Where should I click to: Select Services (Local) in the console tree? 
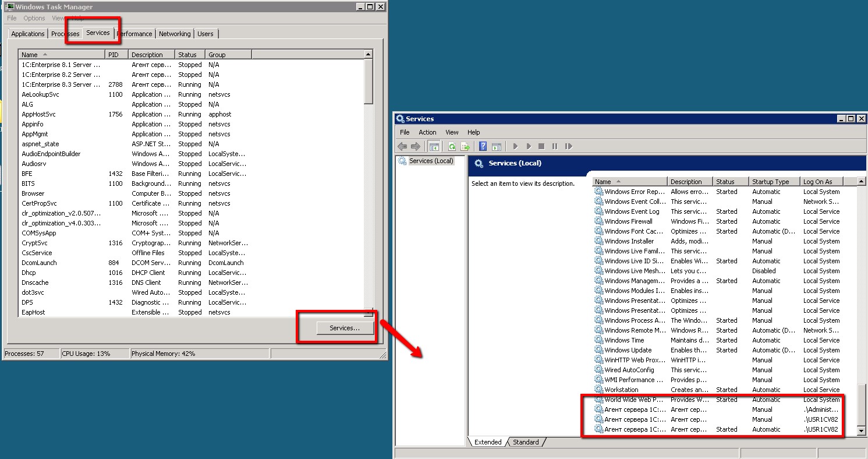pyautogui.click(x=431, y=161)
